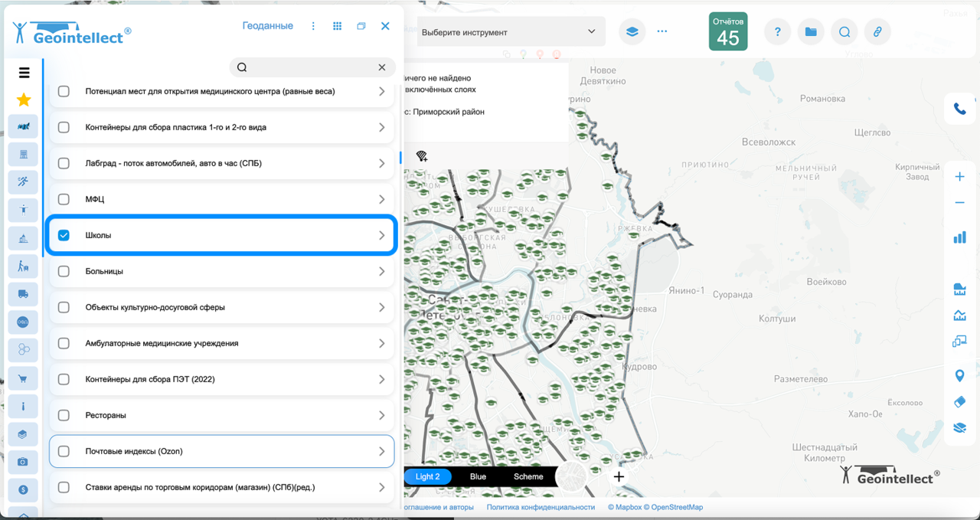Click the Отчётов 45 reports button
Screen dimensions: 980x520
click(x=727, y=31)
